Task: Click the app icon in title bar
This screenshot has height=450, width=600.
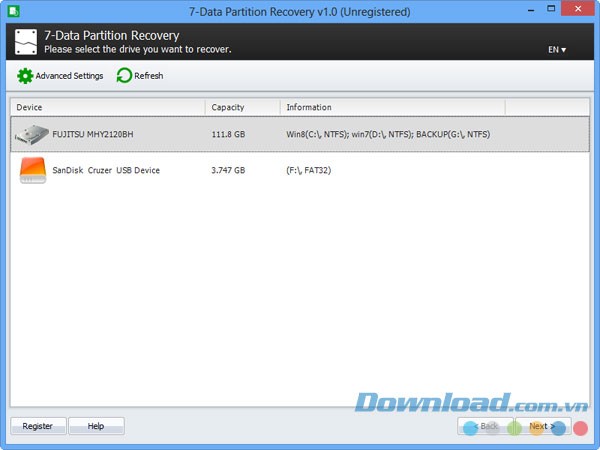Action: click(x=13, y=11)
